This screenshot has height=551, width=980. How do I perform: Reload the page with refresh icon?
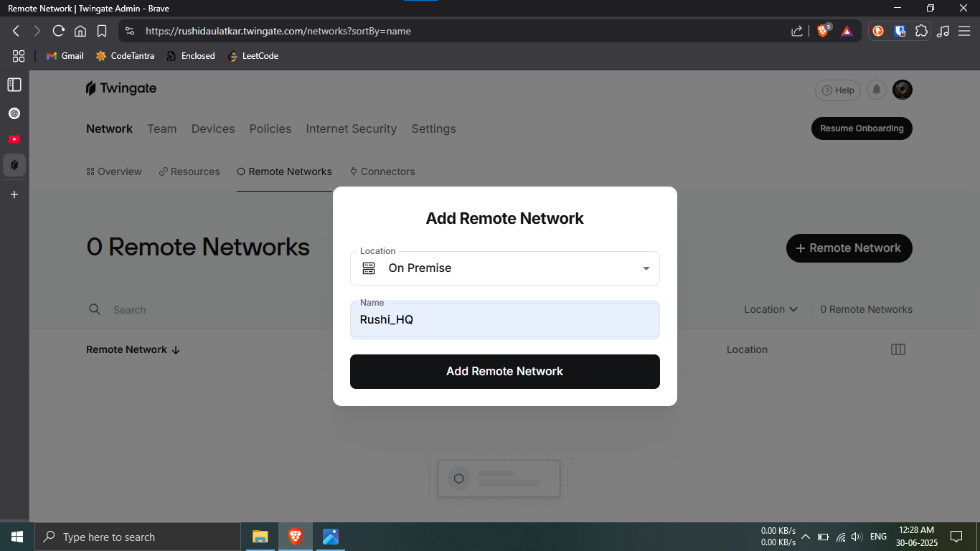click(59, 31)
